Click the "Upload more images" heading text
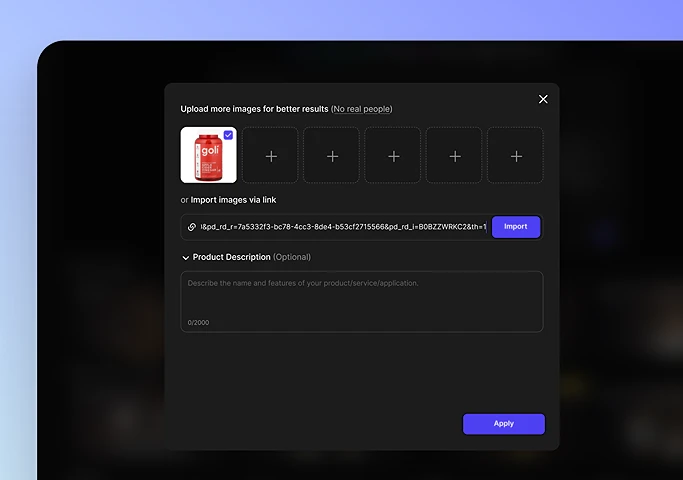 (254, 109)
